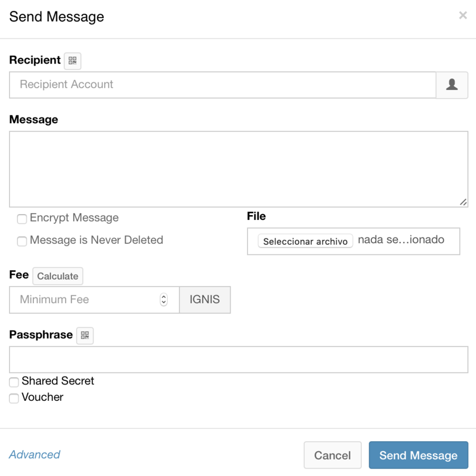Screen dimensions: 476x476
Task: Click the Recipient Account input field
Action: [x=212, y=85]
